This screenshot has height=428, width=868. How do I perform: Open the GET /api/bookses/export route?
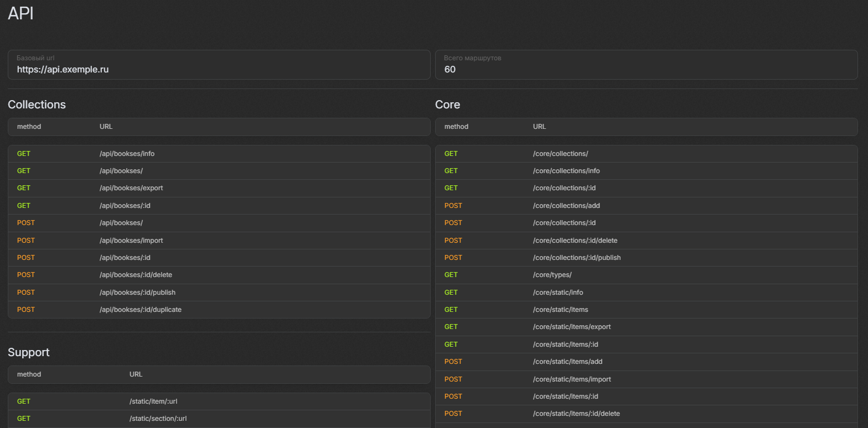pos(219,188)
